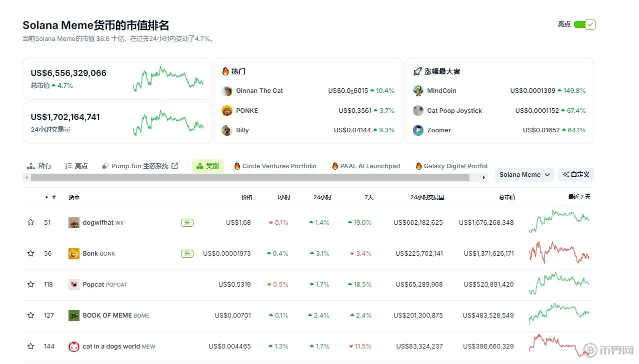Open Zoomer top gainer link
Screen dimensions: 639x364
pyautogui.click(x=439, y=130)
